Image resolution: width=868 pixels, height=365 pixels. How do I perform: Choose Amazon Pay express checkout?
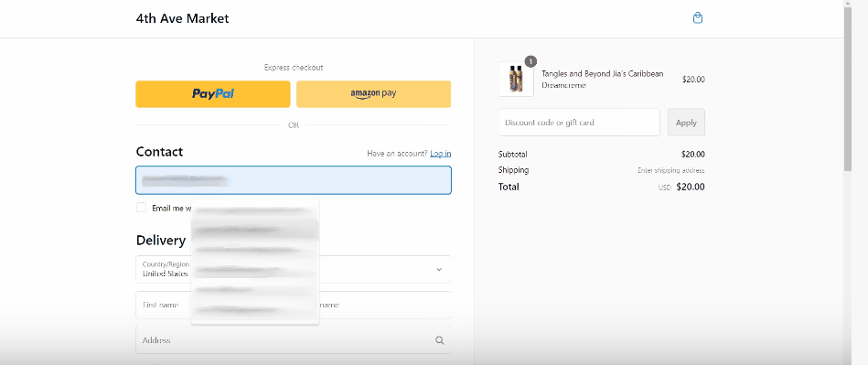(x=374, y=94)
